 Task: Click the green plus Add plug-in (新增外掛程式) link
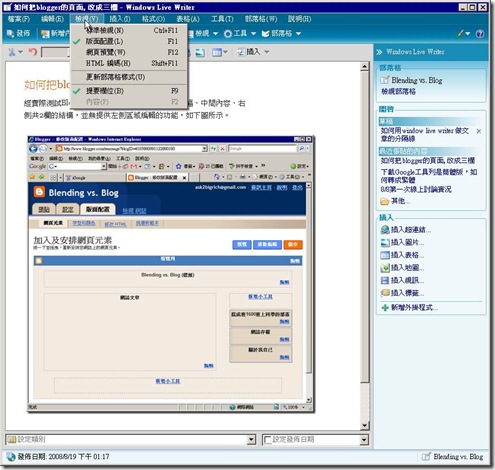coord(410,307)
